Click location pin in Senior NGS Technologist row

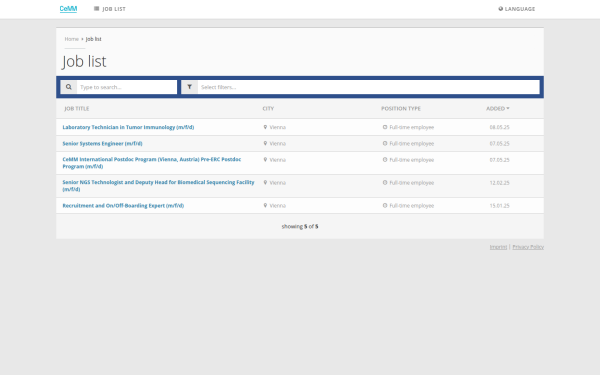point(265,183)
